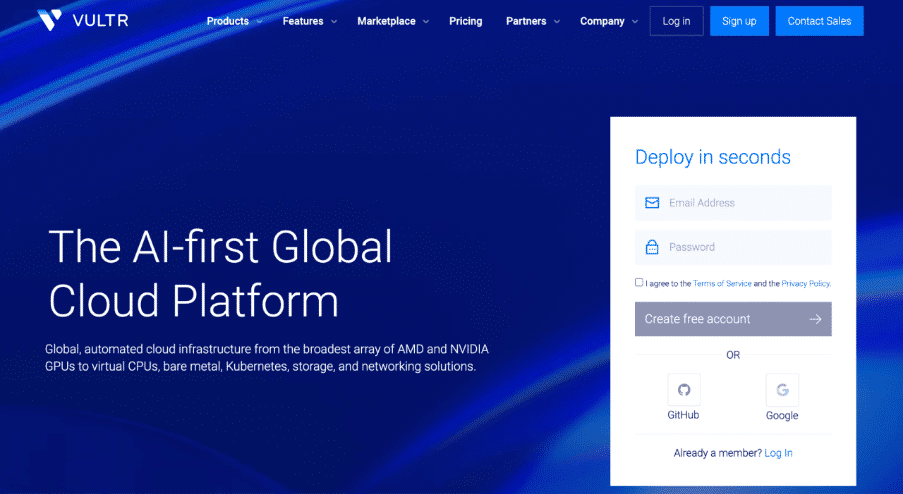Click the Log In link for members
903x494 pixels.
tap(778, 453)
